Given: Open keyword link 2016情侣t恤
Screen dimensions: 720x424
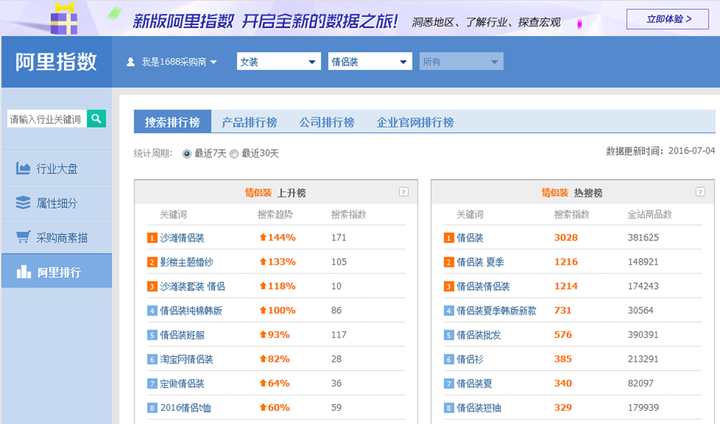Looking at the screenshot, I should pyautogui.click(x=186, y=408).
